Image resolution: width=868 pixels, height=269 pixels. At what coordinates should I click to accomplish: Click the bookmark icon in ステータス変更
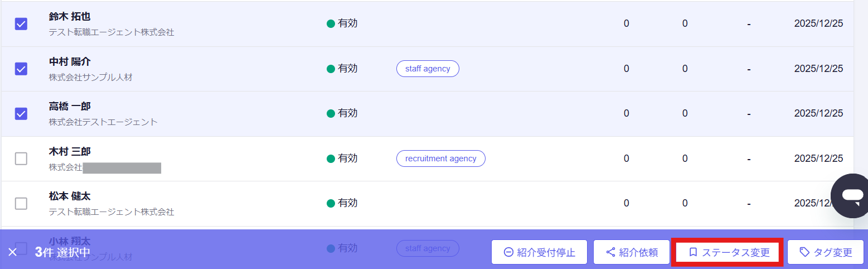point(693,252)
